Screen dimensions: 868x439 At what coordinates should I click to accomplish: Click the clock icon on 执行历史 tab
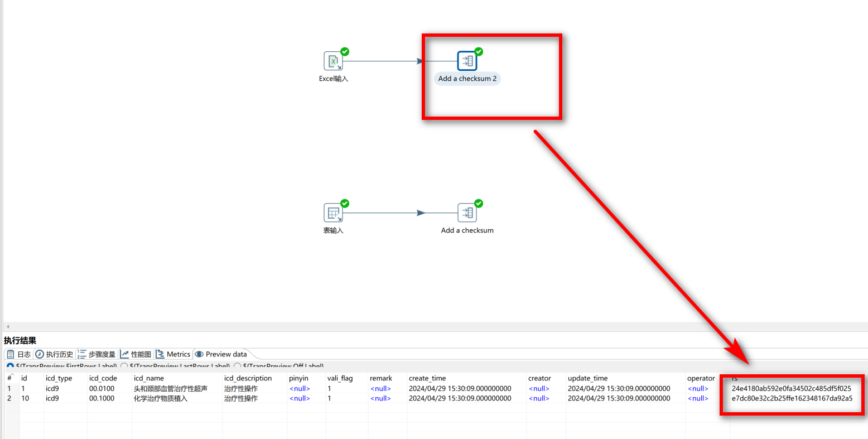[39, 354]
